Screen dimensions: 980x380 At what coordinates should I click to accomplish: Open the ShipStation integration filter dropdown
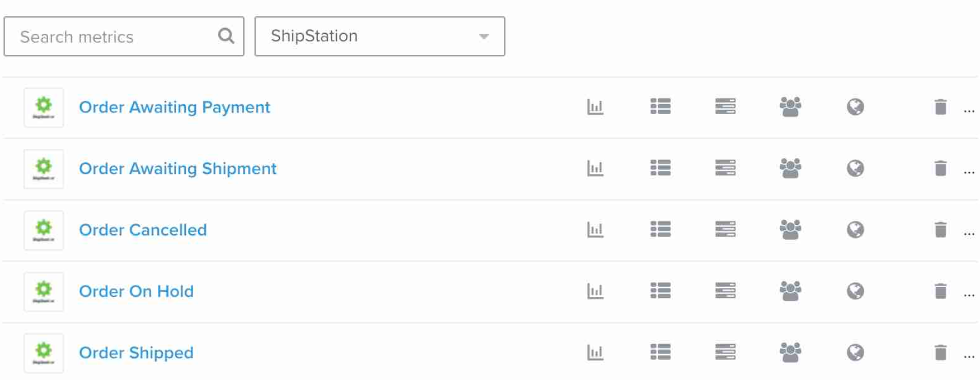click(380, 36)
